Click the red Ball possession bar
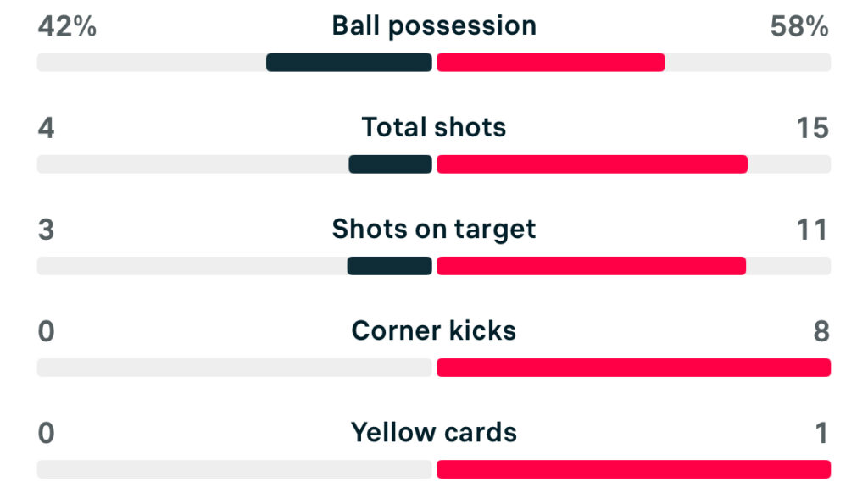Viewport: 868px width, 504px height. click(x=550, y=63)
